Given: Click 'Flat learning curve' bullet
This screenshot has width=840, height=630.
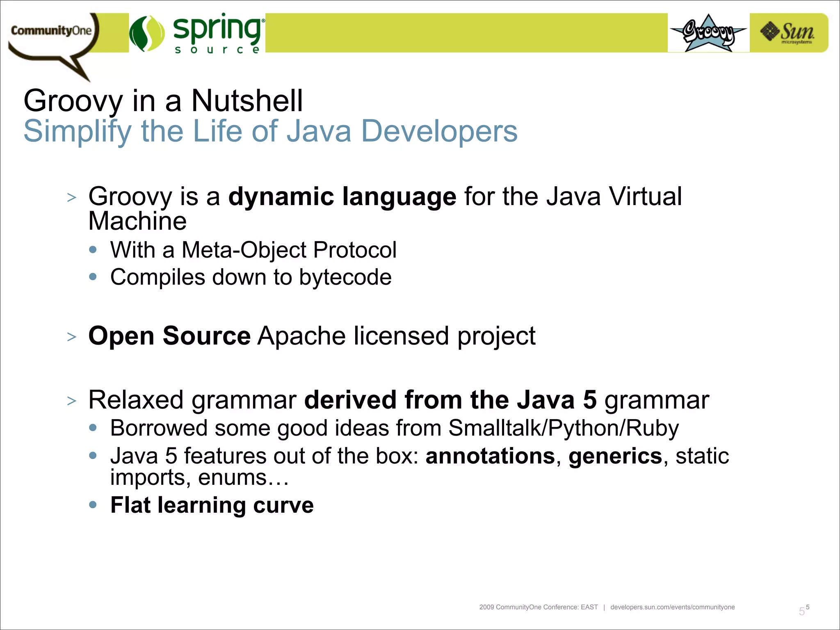Looking at the screenshot, I should (212, 505).
